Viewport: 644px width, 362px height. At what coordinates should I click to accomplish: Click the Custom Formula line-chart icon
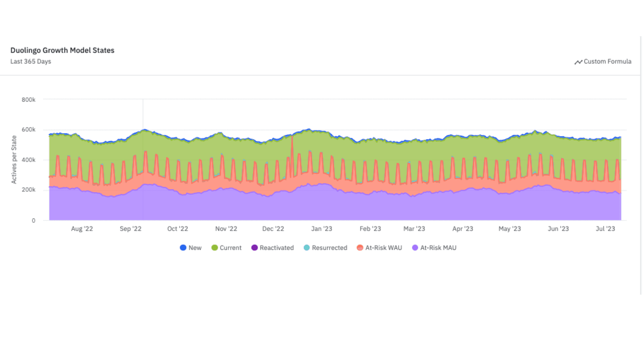point(579,62)
